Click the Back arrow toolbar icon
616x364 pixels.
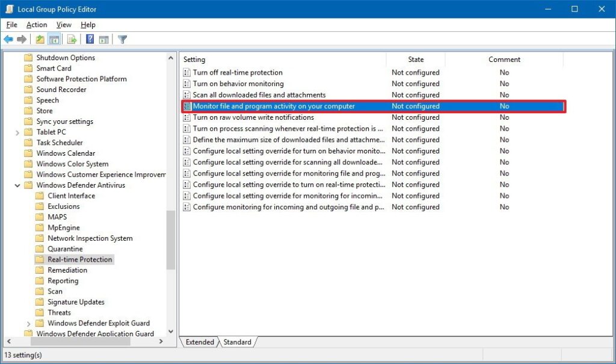8,39
